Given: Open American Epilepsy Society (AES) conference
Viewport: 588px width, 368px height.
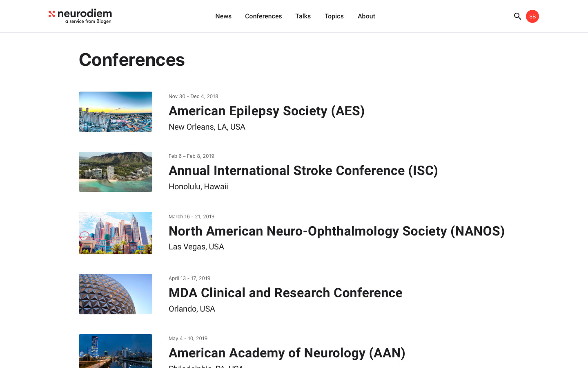Looking at the screenshot, I should [x=266, y=111].
